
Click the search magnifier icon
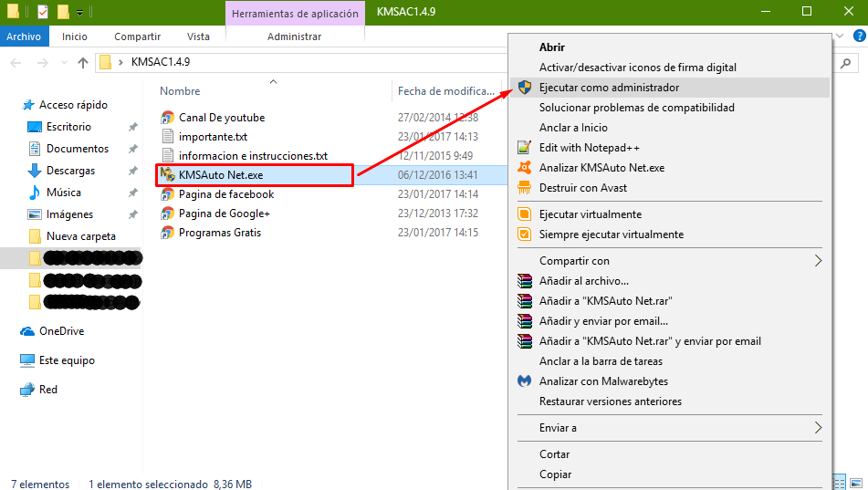(845, 63)
